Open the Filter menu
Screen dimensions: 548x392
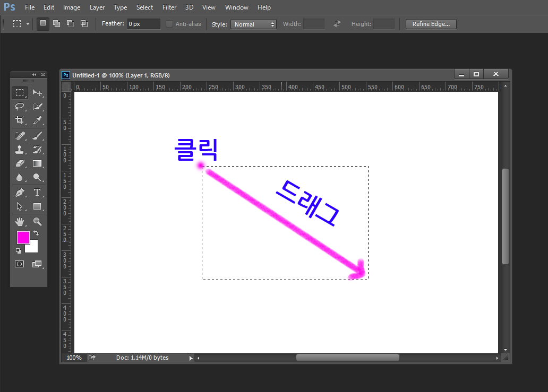click(x=169, y=7)
